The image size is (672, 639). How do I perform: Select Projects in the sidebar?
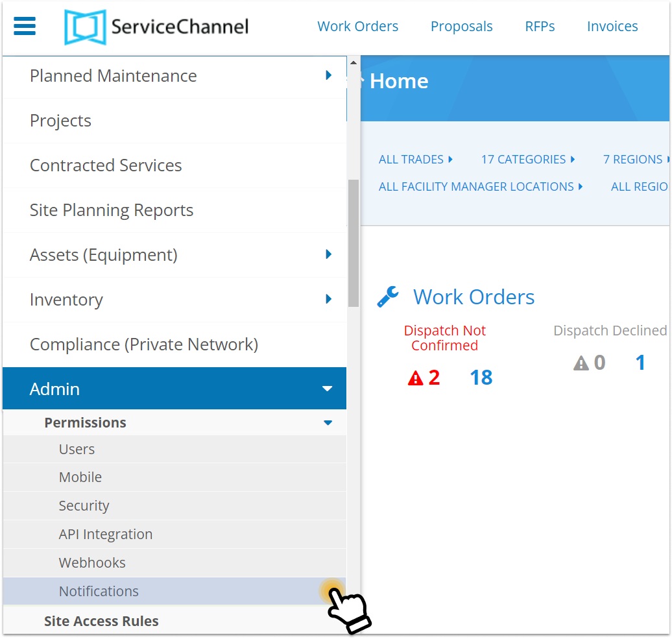pos(175,121)
